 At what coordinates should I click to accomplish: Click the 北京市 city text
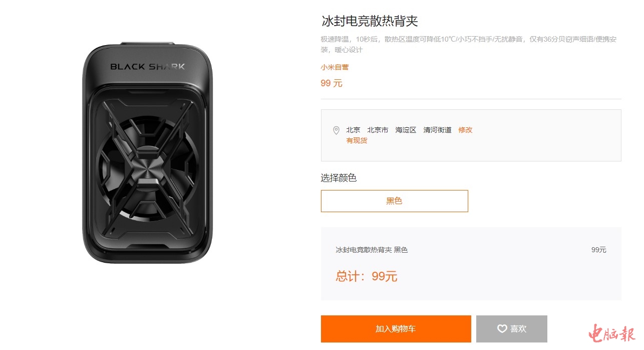(378, 130)
